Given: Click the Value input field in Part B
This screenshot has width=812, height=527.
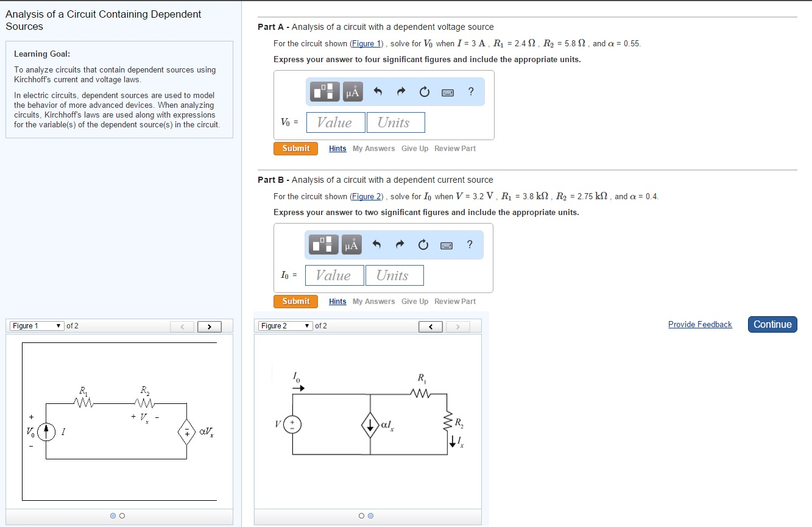Looking at the screenshot, I should point(334,275).
